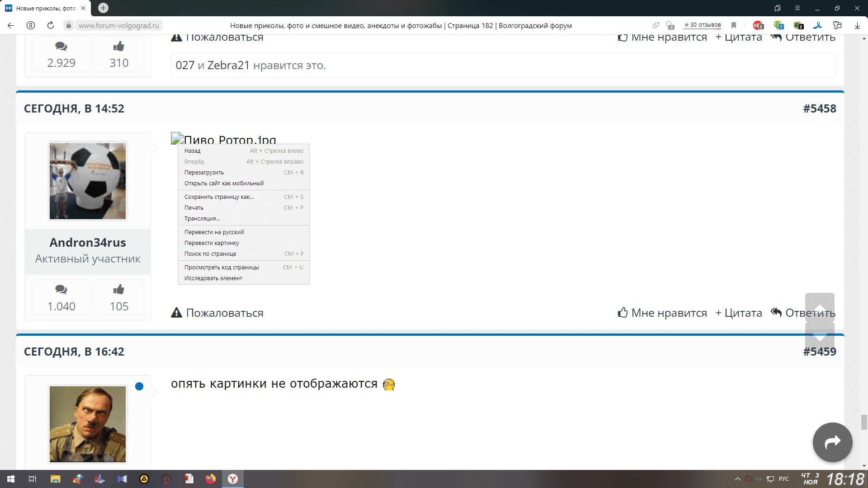This screenshot has width=868, height=488.
Task: Open the Yandex home icon
Action: coord(31,25)
